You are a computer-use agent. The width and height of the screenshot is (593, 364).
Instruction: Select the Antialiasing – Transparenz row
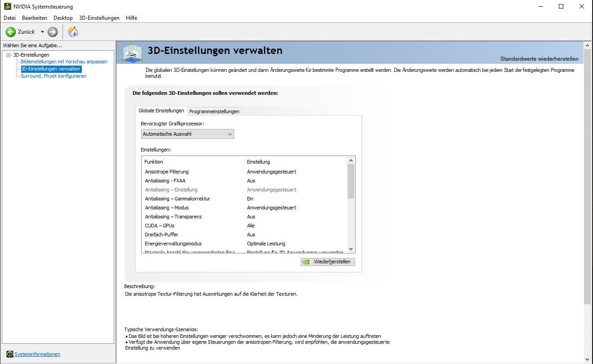[245, 217]
